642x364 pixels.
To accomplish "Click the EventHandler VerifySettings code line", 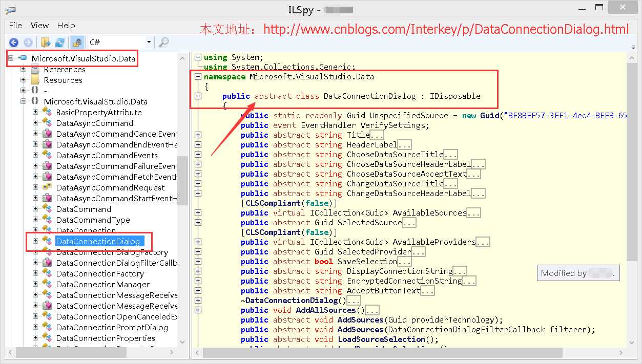I will coord(335,125).
